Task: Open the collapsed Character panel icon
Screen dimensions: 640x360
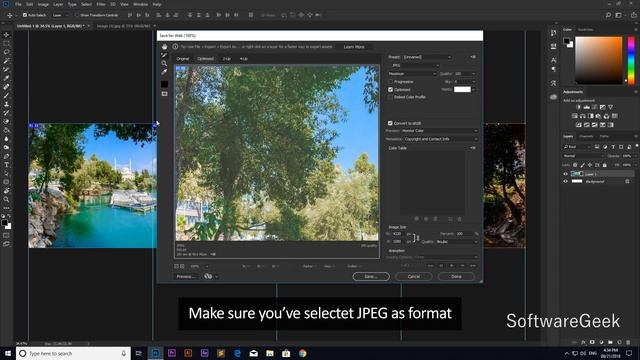Action: coord(553,60)
